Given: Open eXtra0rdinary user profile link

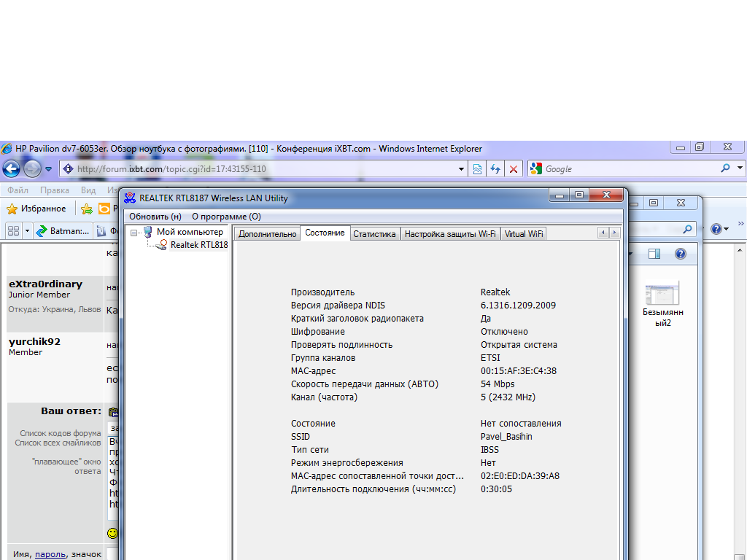Looking at the screenshot, I should tap(45, 284).
